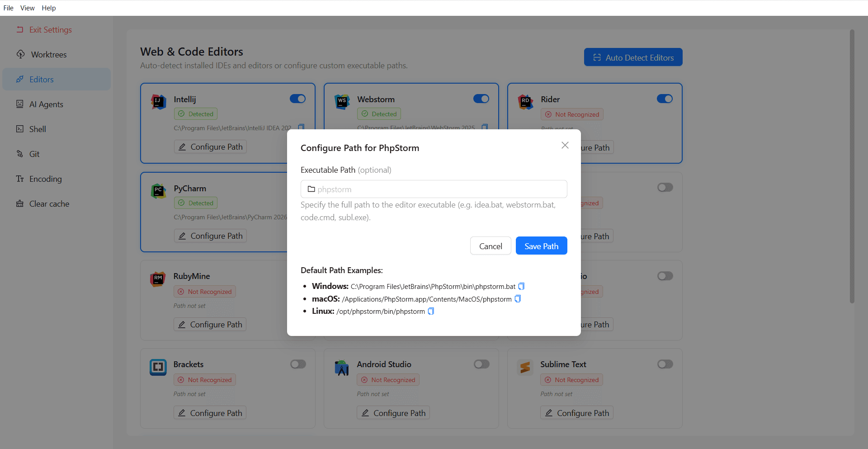Open the Git settings section
The width and height of the screenshot is (868, 449).
[x=57, y=154]
